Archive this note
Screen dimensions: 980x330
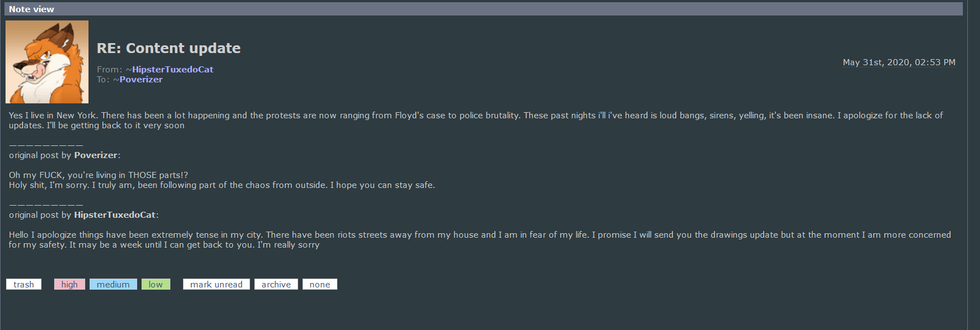click(276, 284)
